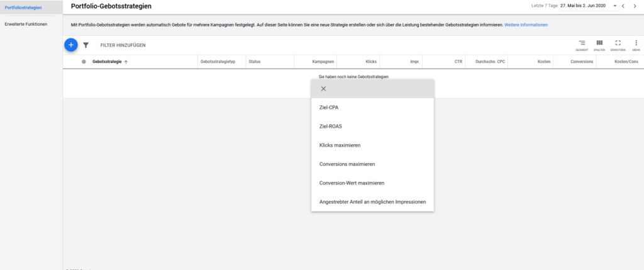644x270 pixels.
Task: Pick Conversion-Wert maximieren option
Action: point(352,183)
